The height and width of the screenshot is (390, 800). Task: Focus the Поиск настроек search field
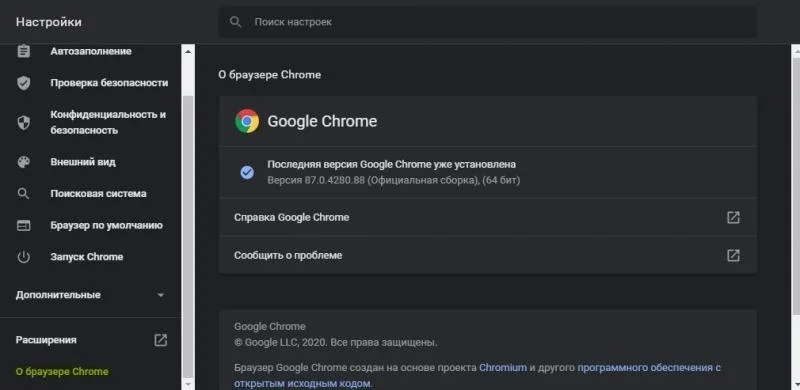(x=488, y=22)
